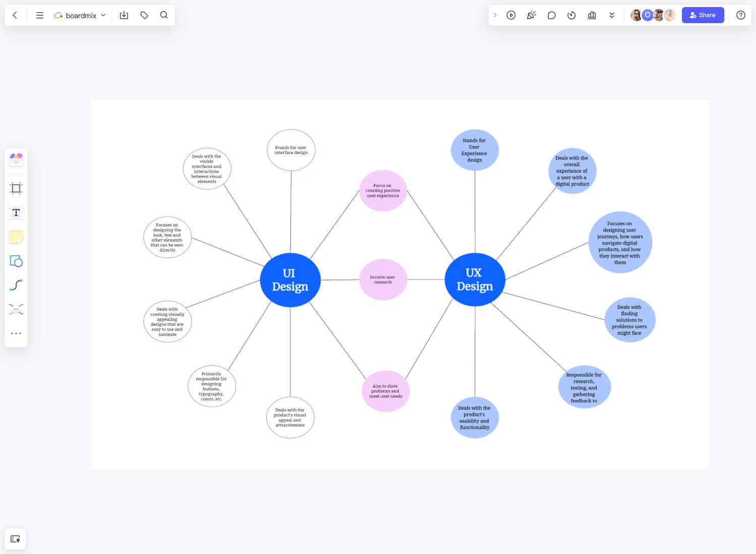
Task: Open the search magnifier icon
Action: [x=164, y=15]
